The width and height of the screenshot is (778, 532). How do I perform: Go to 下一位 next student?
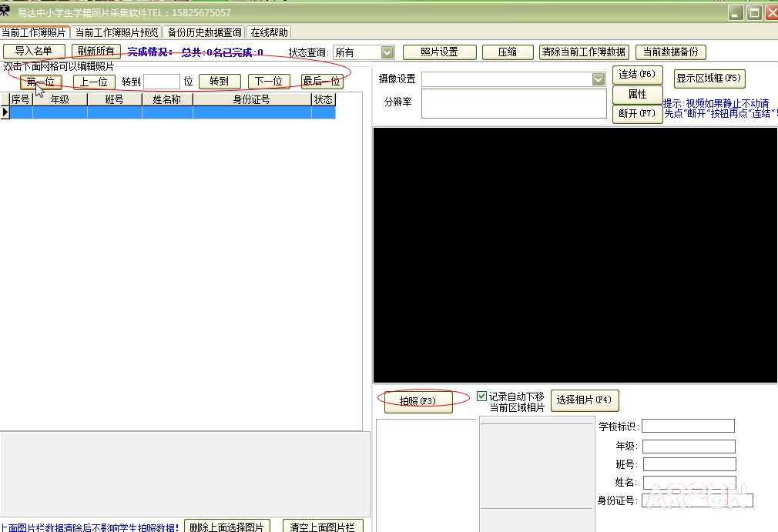click(269, 82)
